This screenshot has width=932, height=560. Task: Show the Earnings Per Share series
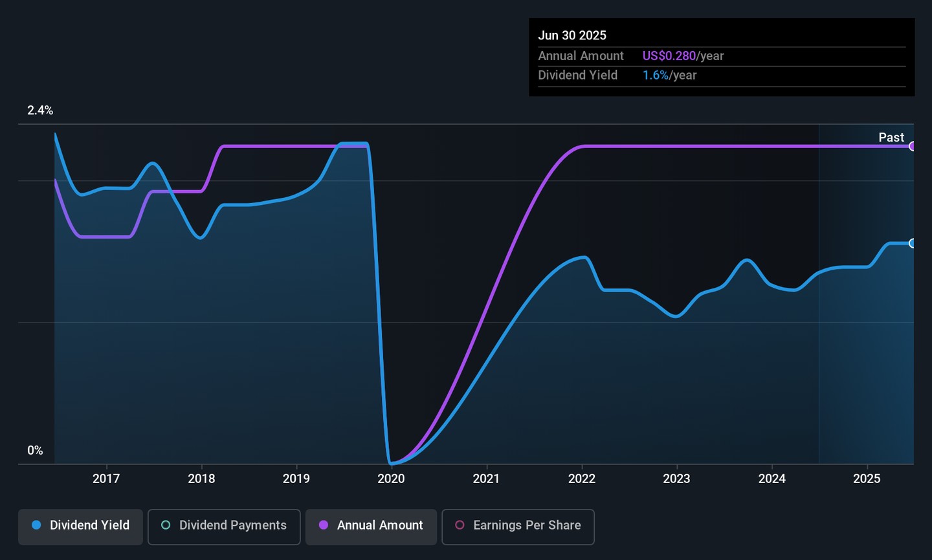[518, 526]
